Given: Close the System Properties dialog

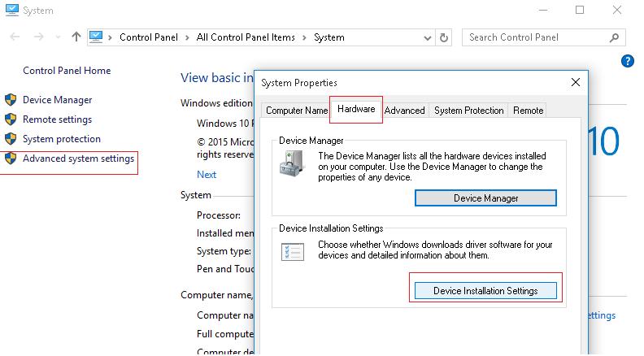Looking at the screenshot, I should (576, 82).
